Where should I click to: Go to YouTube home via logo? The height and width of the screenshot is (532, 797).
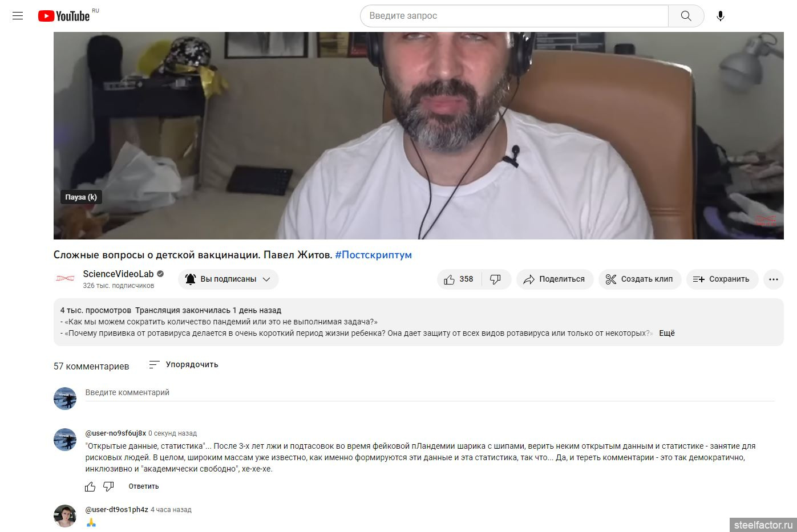click(64, 16)
